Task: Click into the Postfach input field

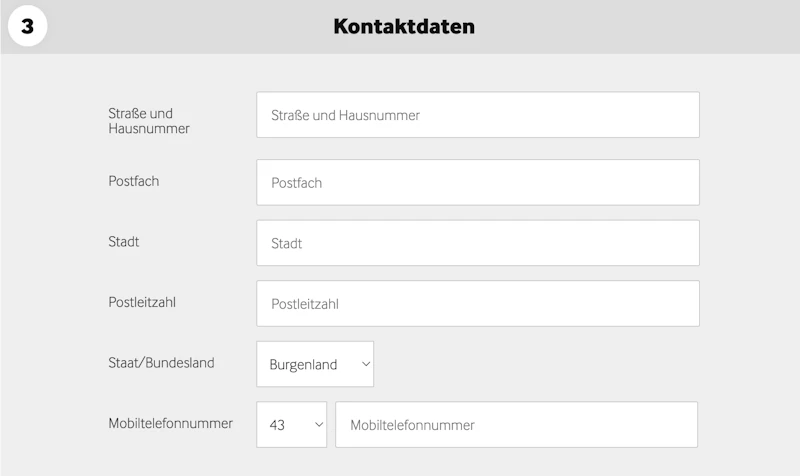Action: [477, 183]
